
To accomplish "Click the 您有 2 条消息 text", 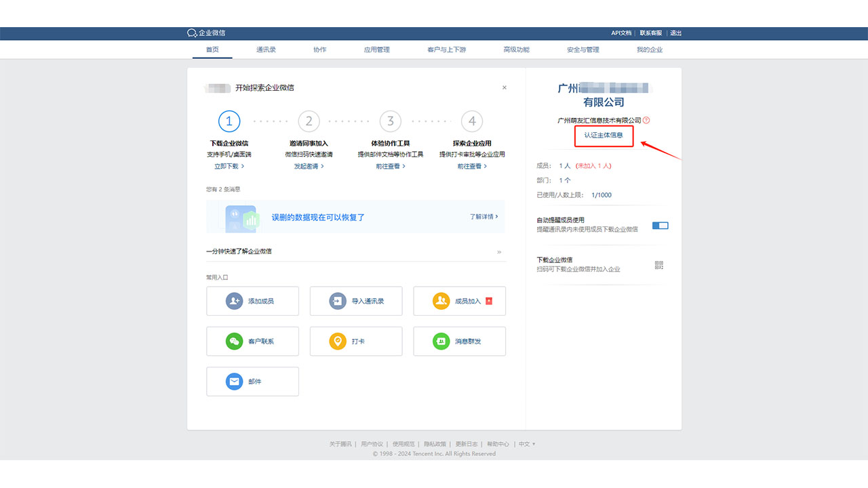I will (223, 190).
